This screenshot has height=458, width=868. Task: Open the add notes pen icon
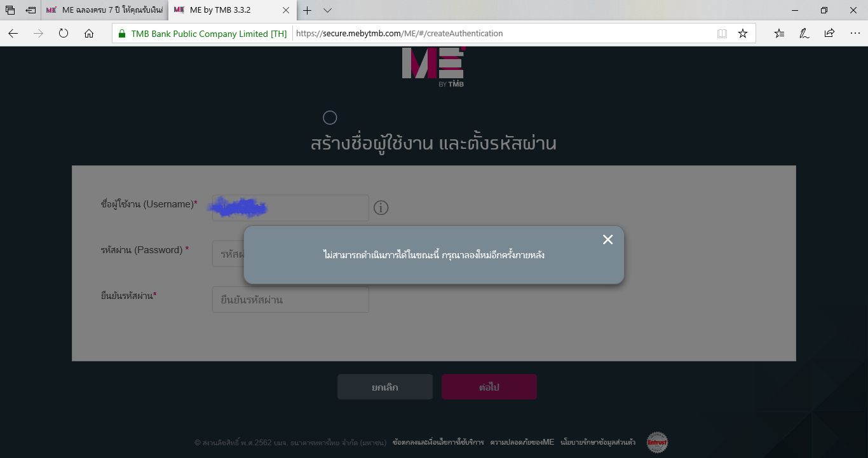click(x=804, y=34)
